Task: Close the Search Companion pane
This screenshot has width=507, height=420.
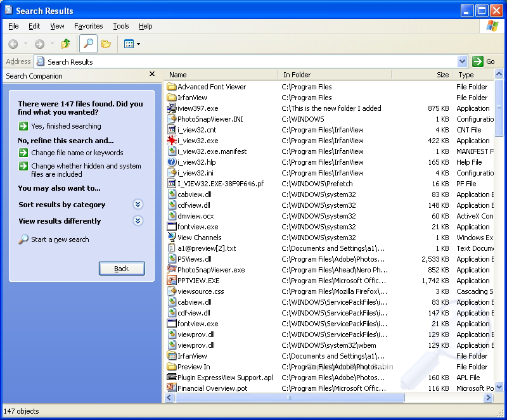Action: click(152, 74)
